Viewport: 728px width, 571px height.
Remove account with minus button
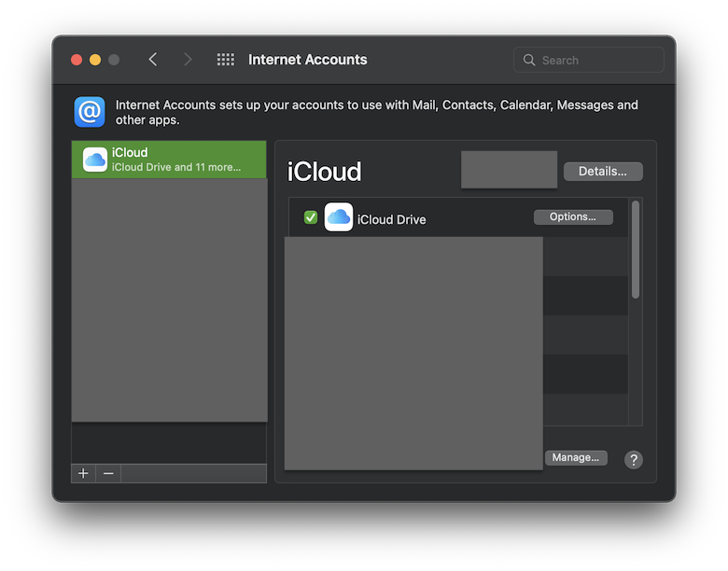pyautogui.click(x=108, y=474)
